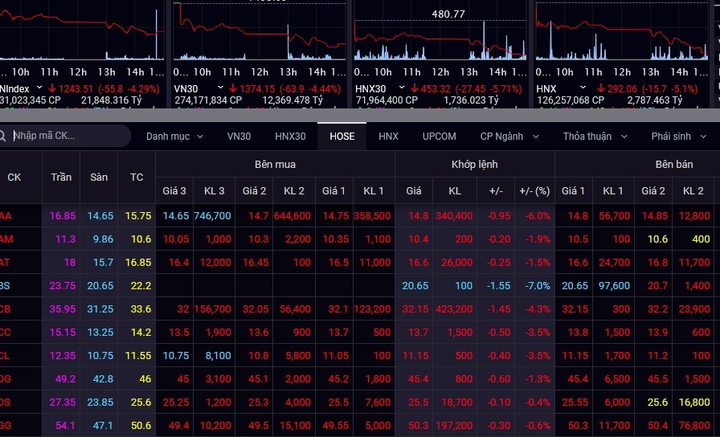This screenshot has height=437, width=720.
Task: Expand the Danh mục dropdown
Action: (174, 136)
